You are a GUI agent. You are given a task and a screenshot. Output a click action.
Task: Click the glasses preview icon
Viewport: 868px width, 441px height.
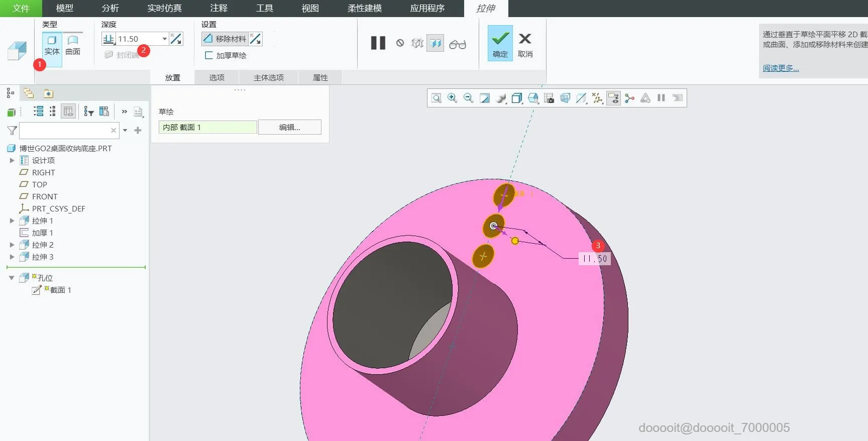coord(457,44)
